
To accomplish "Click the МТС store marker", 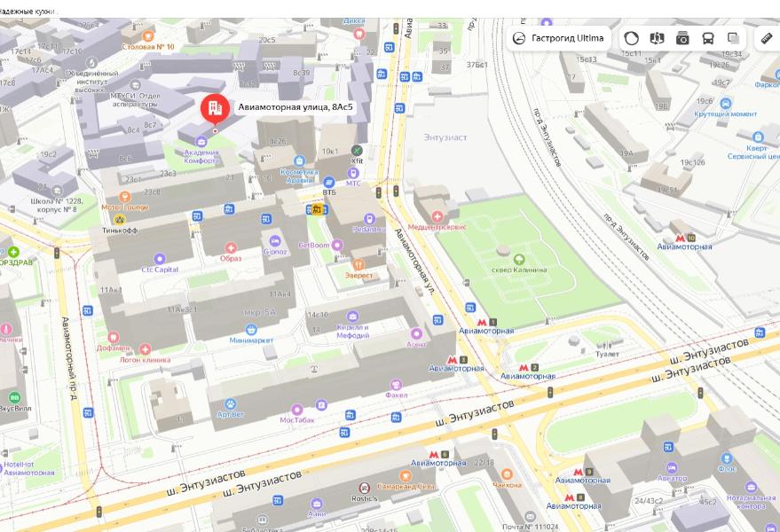I will click(x=352, y=173).
